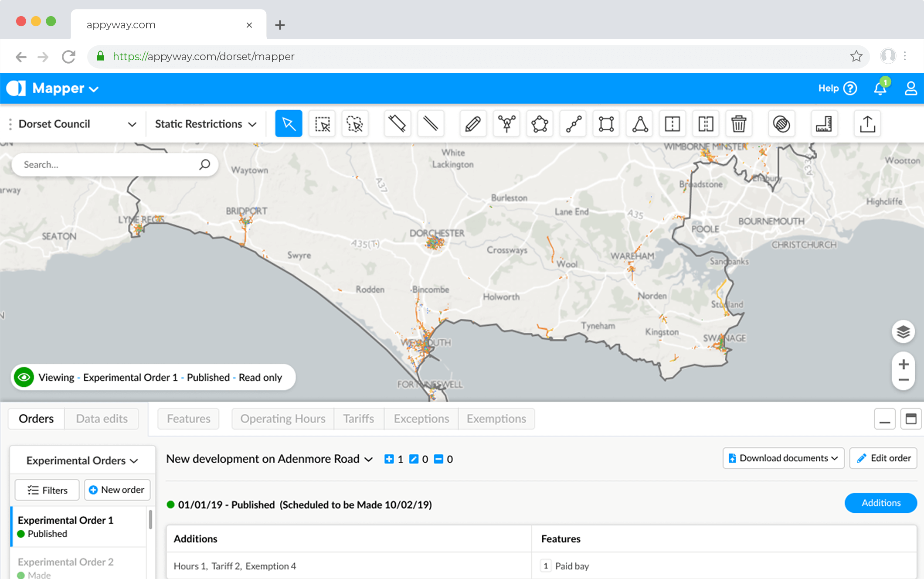Choose the rectangle marquee select tool
The image size is (924, 579).
click(x=322, y=124)
